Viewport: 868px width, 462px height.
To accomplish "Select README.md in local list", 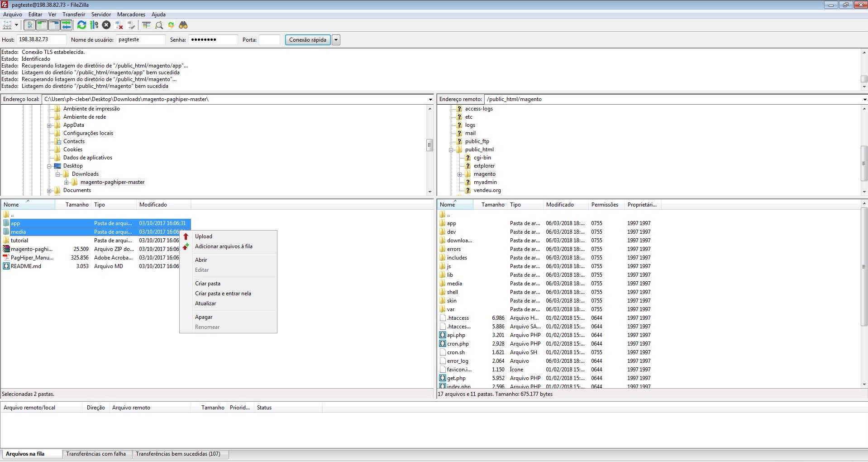I will (x=96, y=266).
